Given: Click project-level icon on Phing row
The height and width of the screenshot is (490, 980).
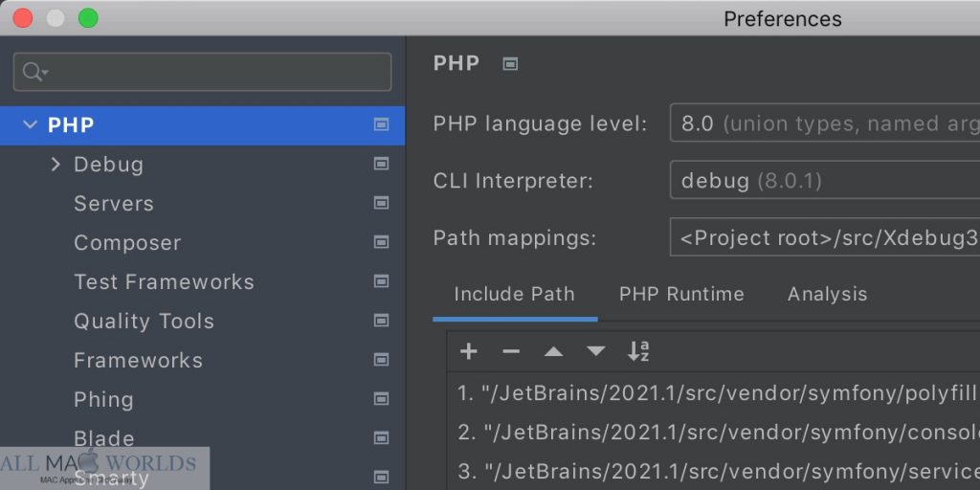Looking at the screenshot, I should 381,399.
